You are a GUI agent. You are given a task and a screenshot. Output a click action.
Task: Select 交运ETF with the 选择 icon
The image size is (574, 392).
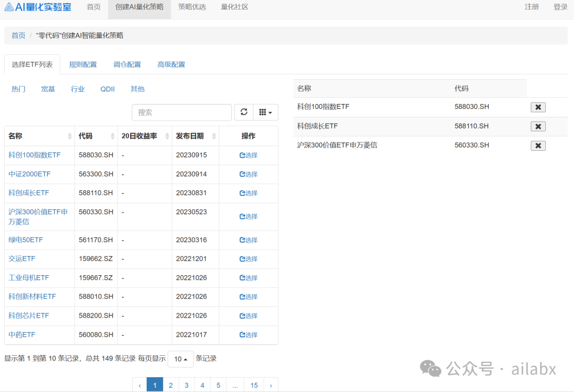tap(248, 259)
